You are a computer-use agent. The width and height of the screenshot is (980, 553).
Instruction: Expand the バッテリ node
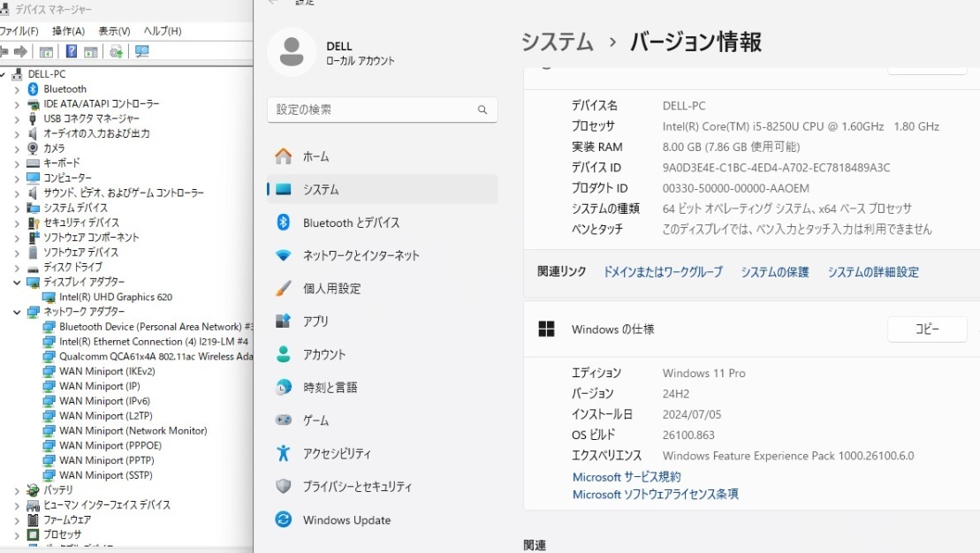[17, 489]
